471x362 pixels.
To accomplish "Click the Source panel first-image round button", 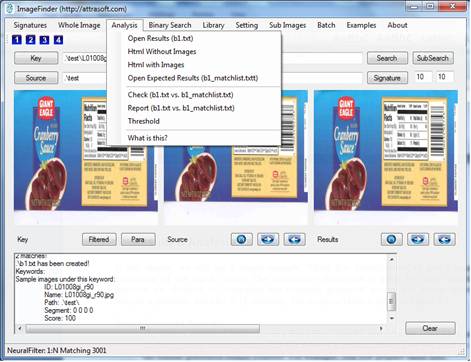I will click(241, 239).
